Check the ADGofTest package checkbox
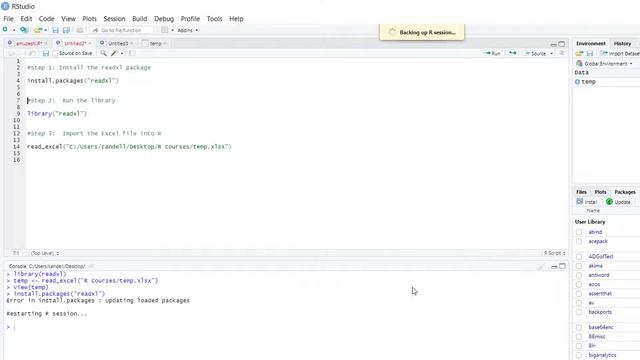This screenshot has width=640, height=360. [579, 257]
